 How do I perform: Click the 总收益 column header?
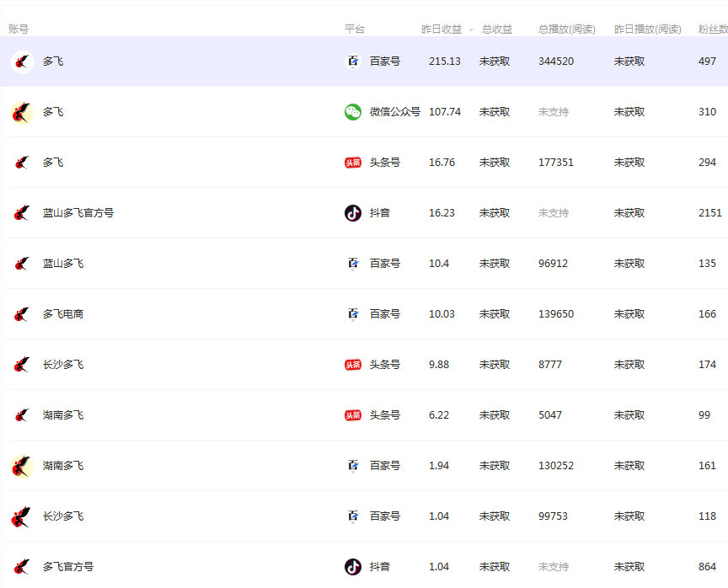coord(497,29)
